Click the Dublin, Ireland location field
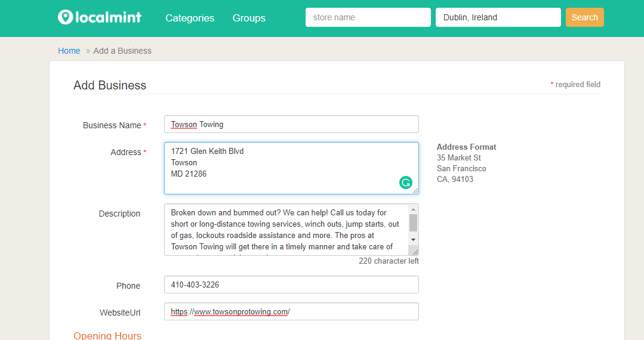644x340 pixels. click(498, 17)
